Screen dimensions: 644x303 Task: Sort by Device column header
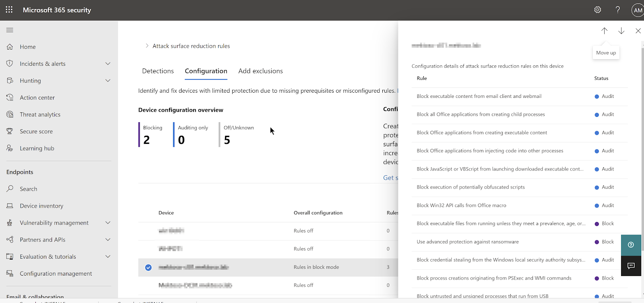pyautogui.click(x=166, y=213)
